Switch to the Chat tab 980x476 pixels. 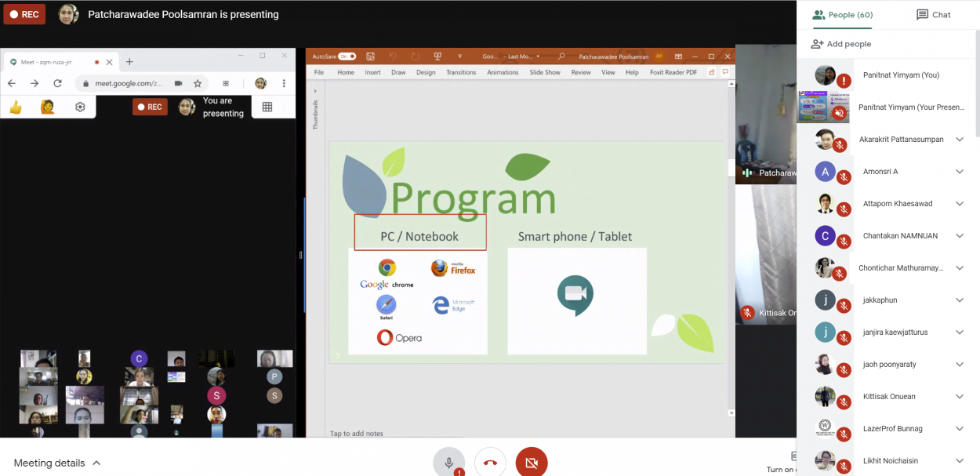tap(933, 15)
